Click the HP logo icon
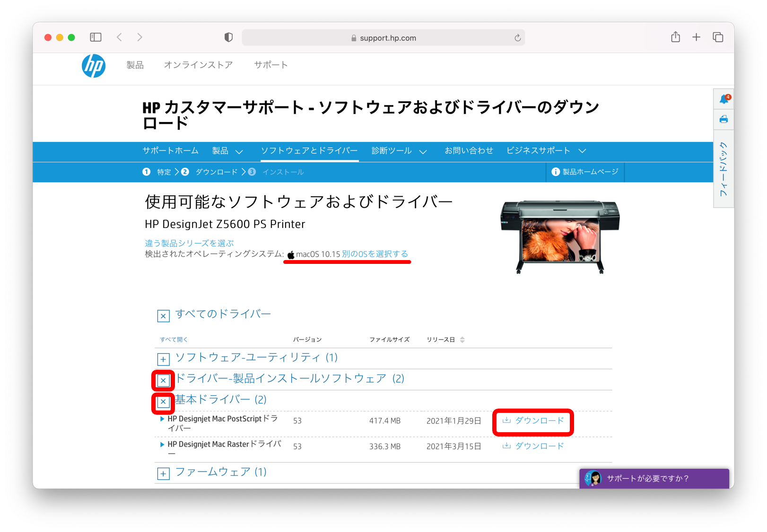 pyautogui.click(x=94, y=66)
